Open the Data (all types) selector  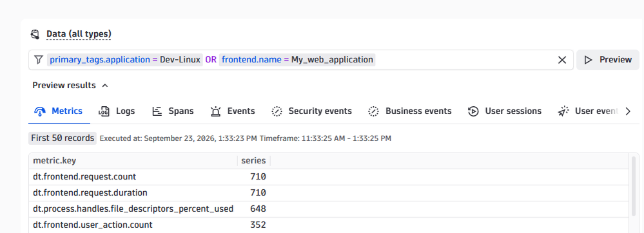tap(79, 33)
